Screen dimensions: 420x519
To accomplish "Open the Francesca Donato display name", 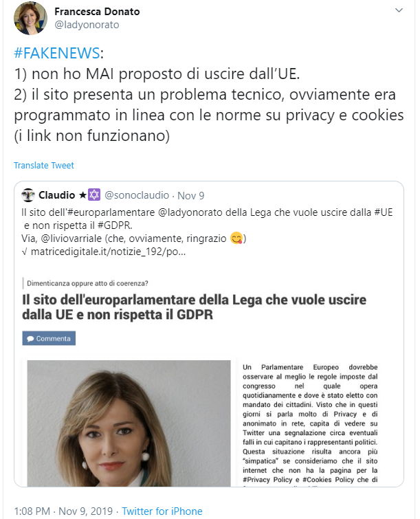I will 97,12.
